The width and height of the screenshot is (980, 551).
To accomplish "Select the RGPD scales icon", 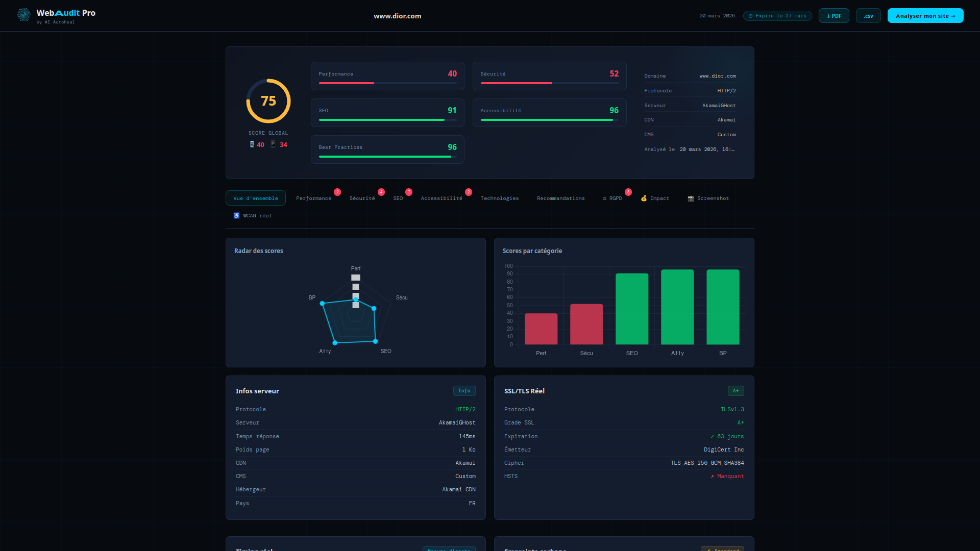I will [x=604, y=198].
